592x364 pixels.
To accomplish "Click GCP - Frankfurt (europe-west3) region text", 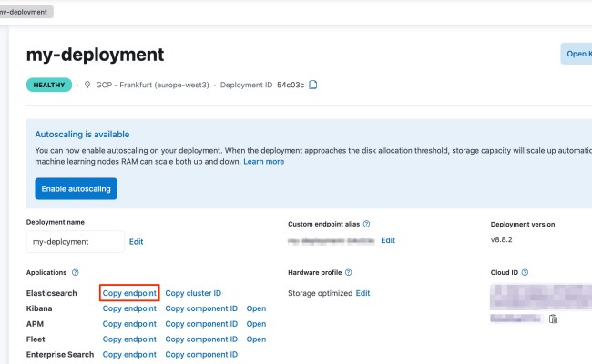I will [x=152, y=85].
